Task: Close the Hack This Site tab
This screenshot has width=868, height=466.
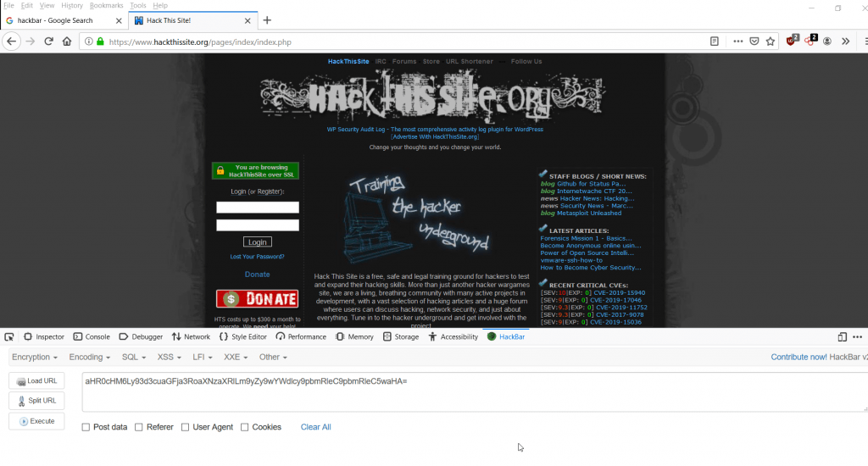Action: tap(248, 20)
